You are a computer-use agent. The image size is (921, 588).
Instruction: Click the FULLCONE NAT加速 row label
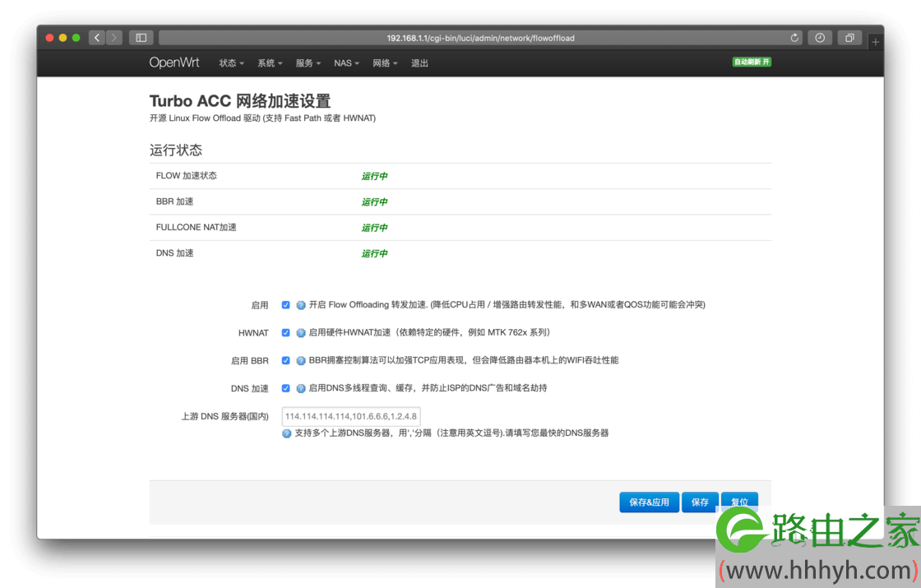[197, 227]
